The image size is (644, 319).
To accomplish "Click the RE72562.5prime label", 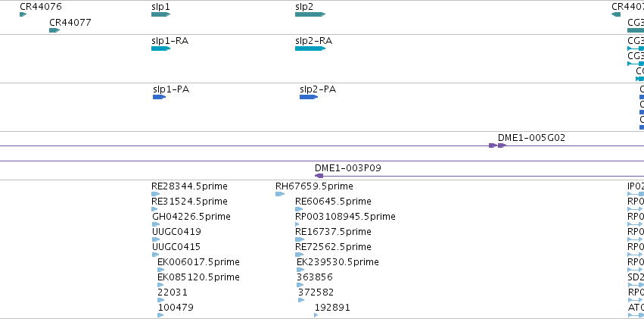I will tap(333, 248).
